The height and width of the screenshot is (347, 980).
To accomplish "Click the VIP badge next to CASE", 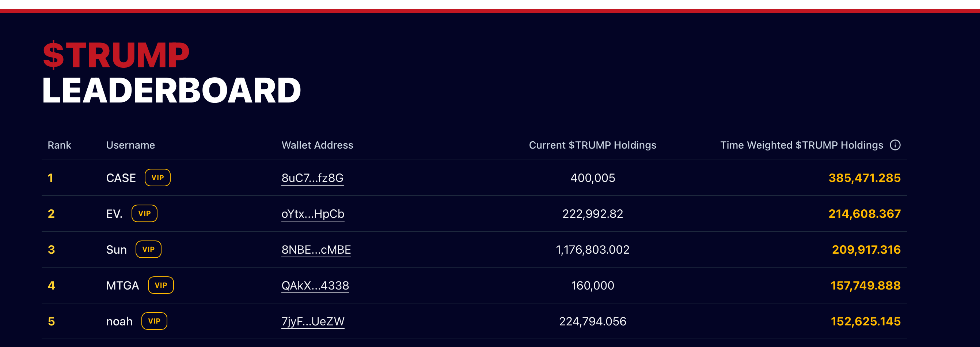I will pyautogui.click(x=157, y=178).
